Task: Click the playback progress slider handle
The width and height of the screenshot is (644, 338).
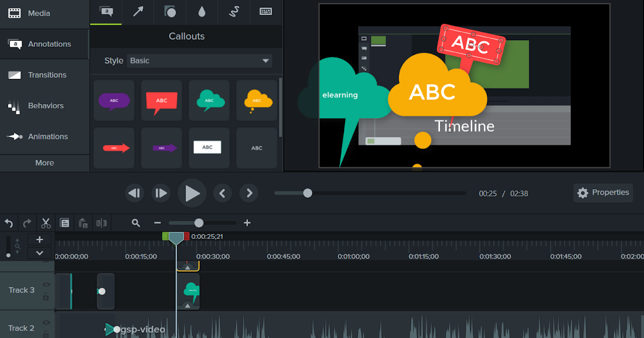Action: coord(308,193)
